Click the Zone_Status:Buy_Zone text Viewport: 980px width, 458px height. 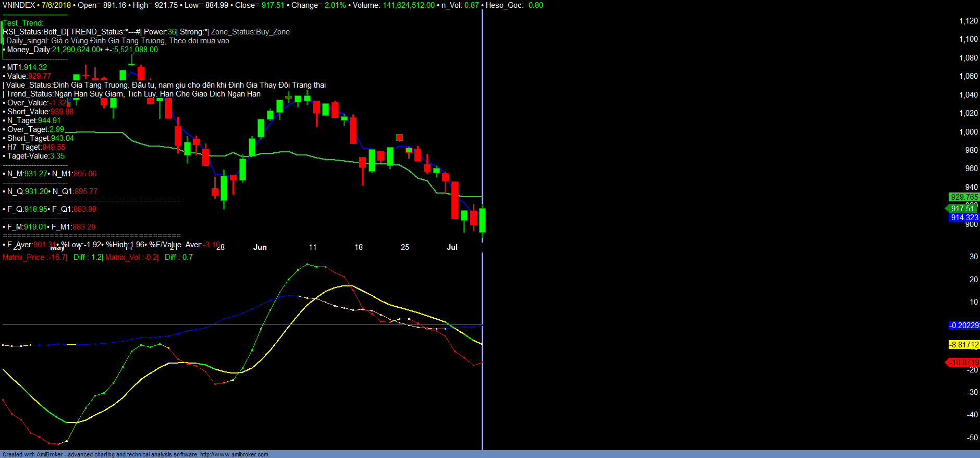point(250,32)
